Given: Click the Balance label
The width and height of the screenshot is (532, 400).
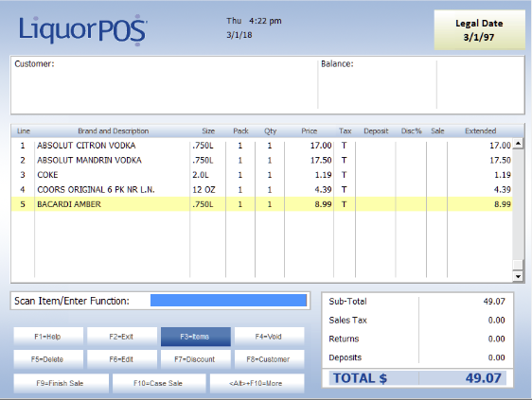Looking at the screenshot, I should tap(337, 63).
